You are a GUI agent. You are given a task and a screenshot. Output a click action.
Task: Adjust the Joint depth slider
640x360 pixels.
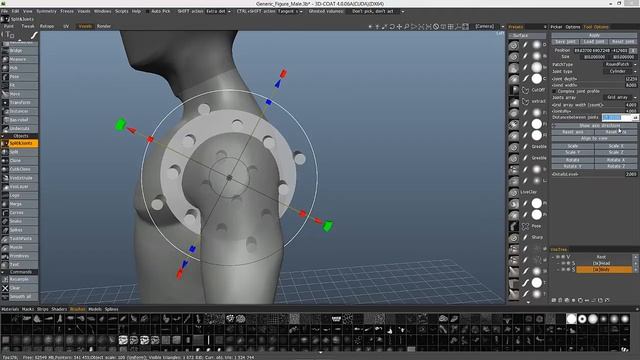594,79
